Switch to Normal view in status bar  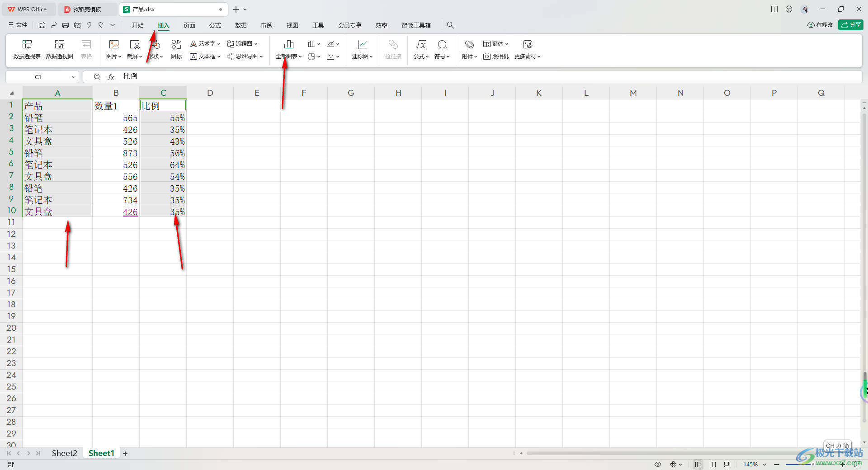pos(698,465)
